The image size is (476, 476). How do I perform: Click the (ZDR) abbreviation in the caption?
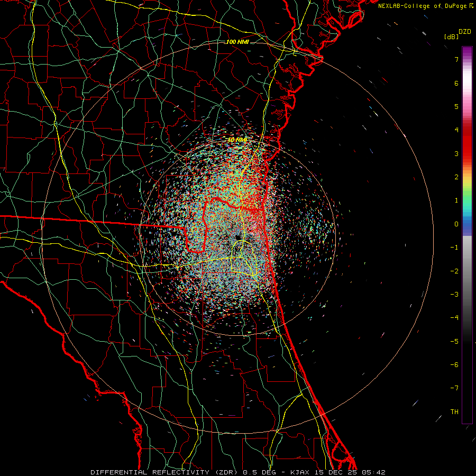[x=226, y=472]
